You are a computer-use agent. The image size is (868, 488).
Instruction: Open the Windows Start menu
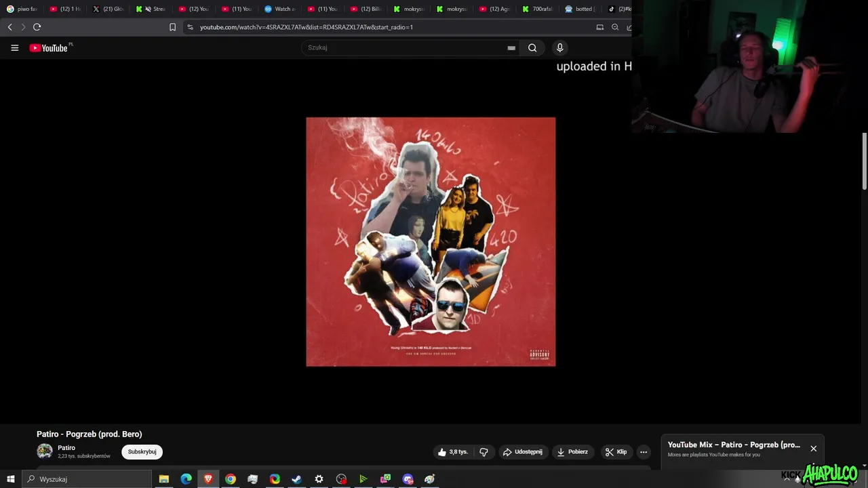pos(10,479)
